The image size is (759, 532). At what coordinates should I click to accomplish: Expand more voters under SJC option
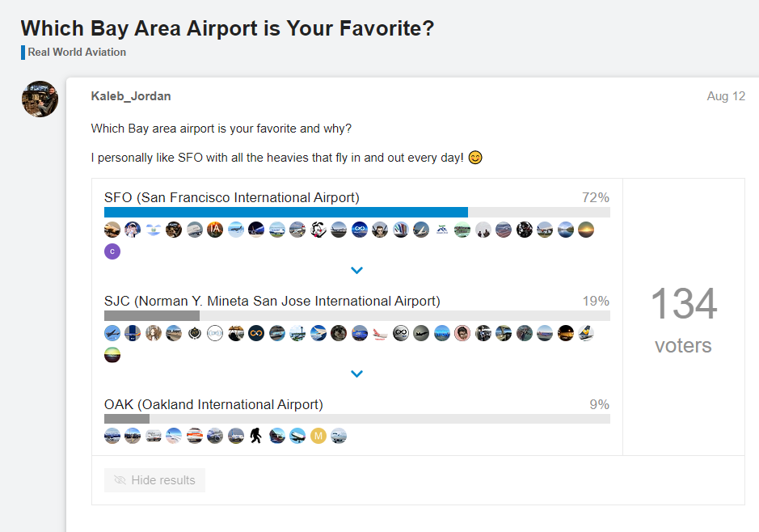click(x=357, y=374)
